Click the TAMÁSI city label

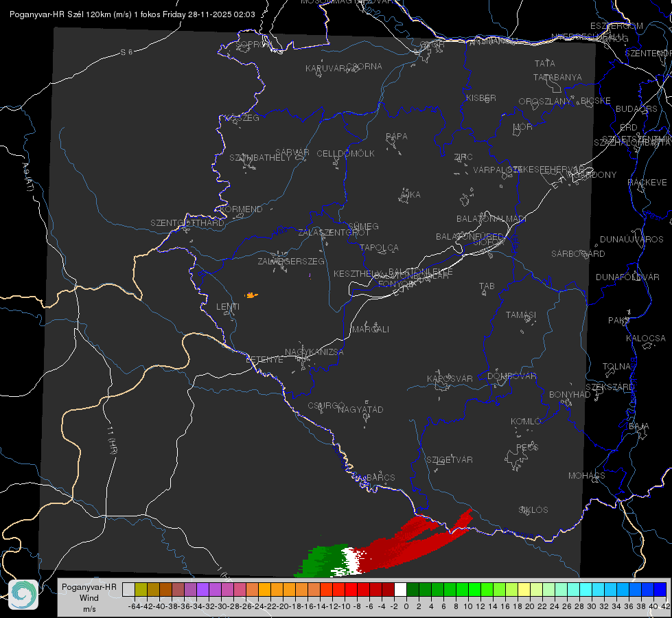pos(521,315)
